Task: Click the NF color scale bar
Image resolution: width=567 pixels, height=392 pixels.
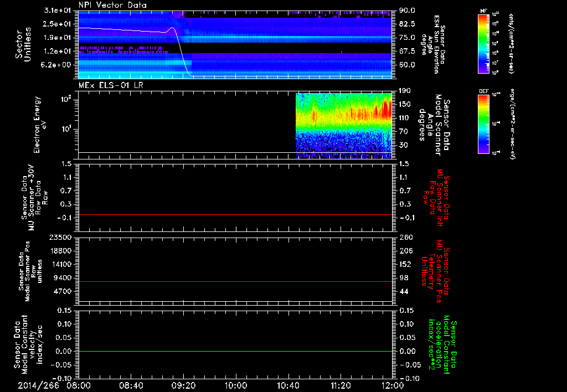Action: coord(482,43)
